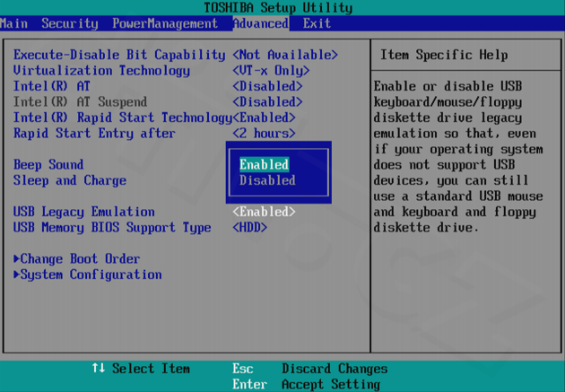Select the Advanced tab
This screenshot has height=392, width=565.
coord(260,23)
